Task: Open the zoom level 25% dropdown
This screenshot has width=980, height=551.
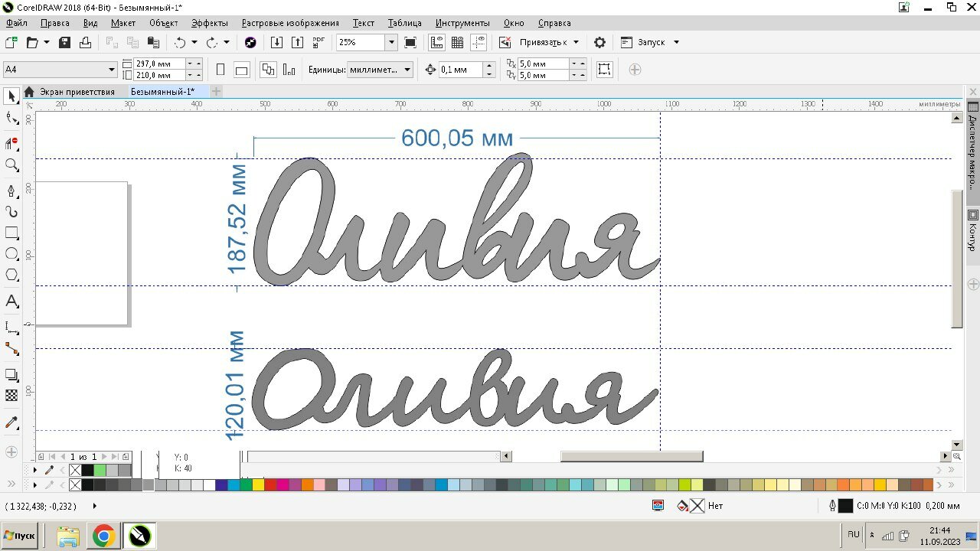Action: [x=391, y=42]
